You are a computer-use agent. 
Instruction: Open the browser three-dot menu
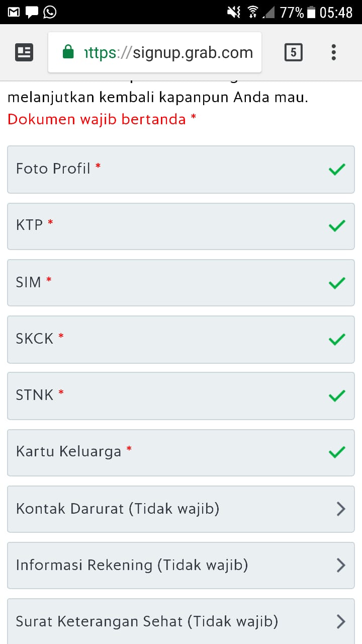coord(333,52)
